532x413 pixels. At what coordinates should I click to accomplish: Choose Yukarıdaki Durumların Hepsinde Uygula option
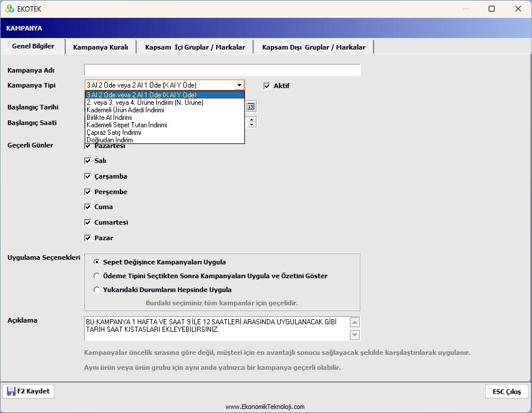coord(97,290)
